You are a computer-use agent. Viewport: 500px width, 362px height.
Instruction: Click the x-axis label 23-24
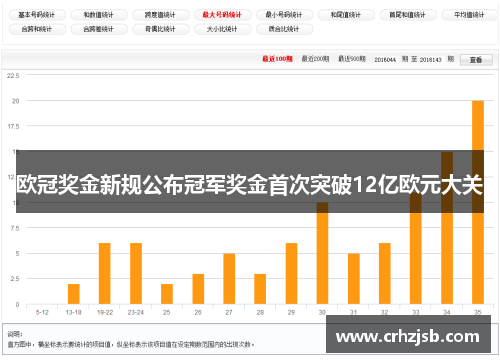[136, 313]
